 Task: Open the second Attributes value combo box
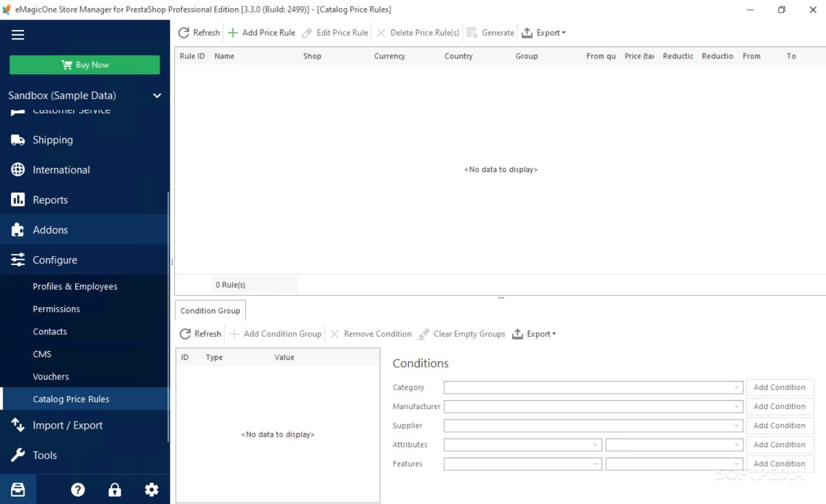point(674,444)
